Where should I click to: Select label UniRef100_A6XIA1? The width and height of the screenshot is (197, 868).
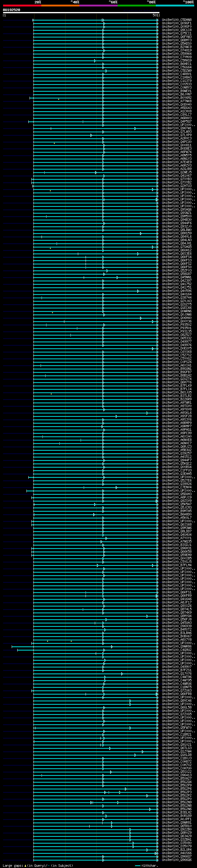click(x=177, y=365)
